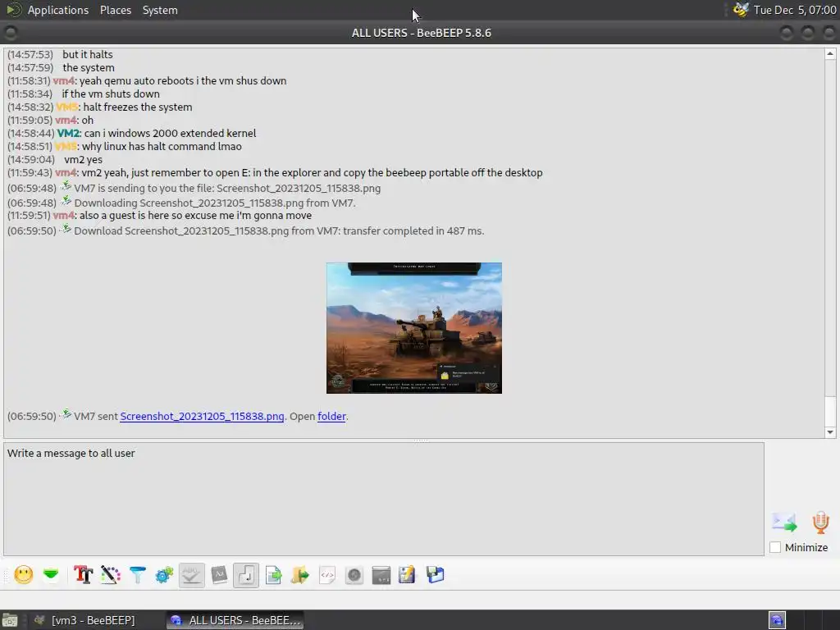Click the dark gray window toolbar icon

[381, 575]
